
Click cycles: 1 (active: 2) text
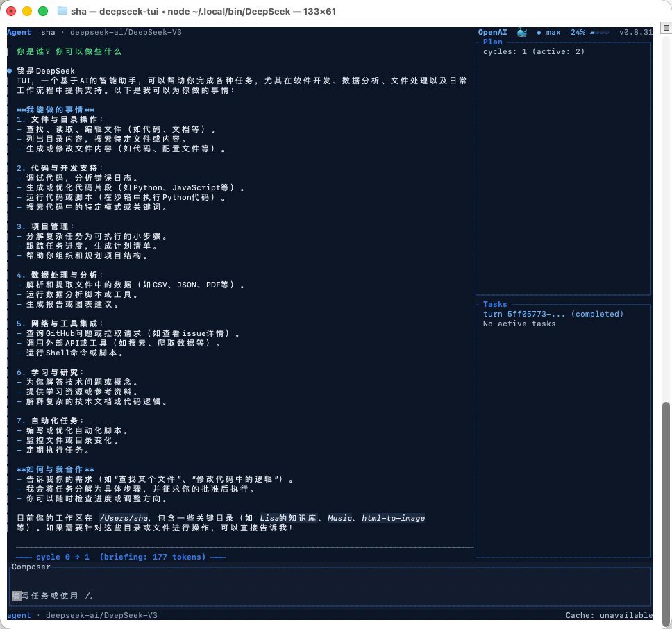pos(534,51)
